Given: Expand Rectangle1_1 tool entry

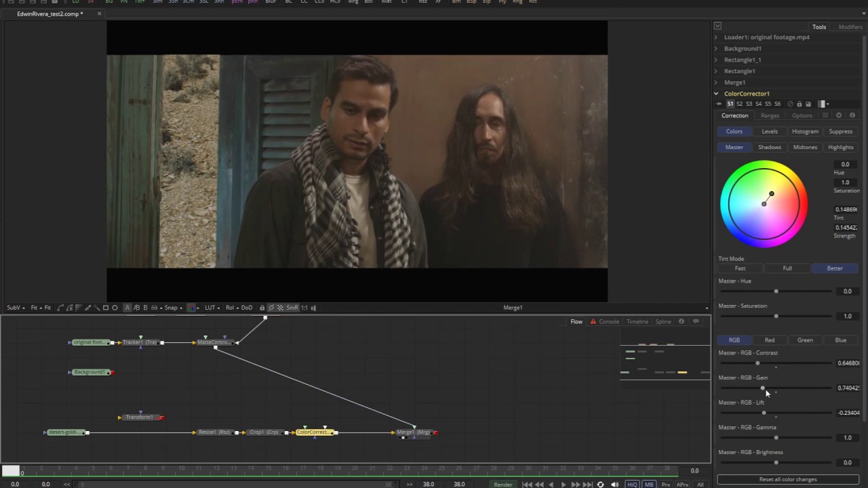Looking at the screenshot, I should click(716, 60).
